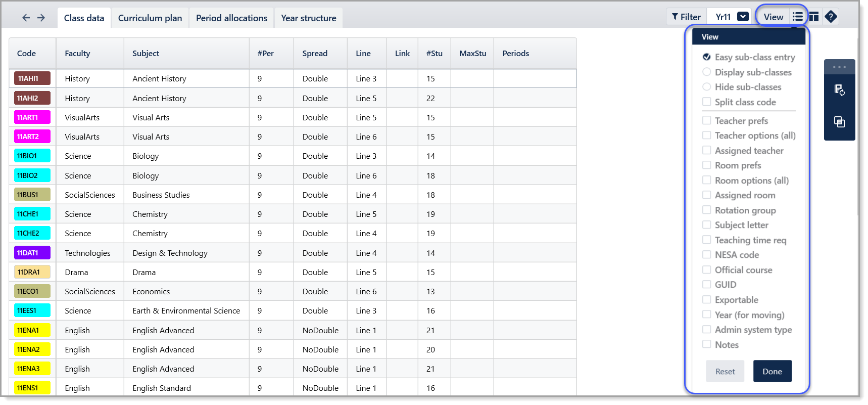This screenshot has height=405, width=868.
Task: Select the 11BIO2 class code badge
Action: coord(32,175)
